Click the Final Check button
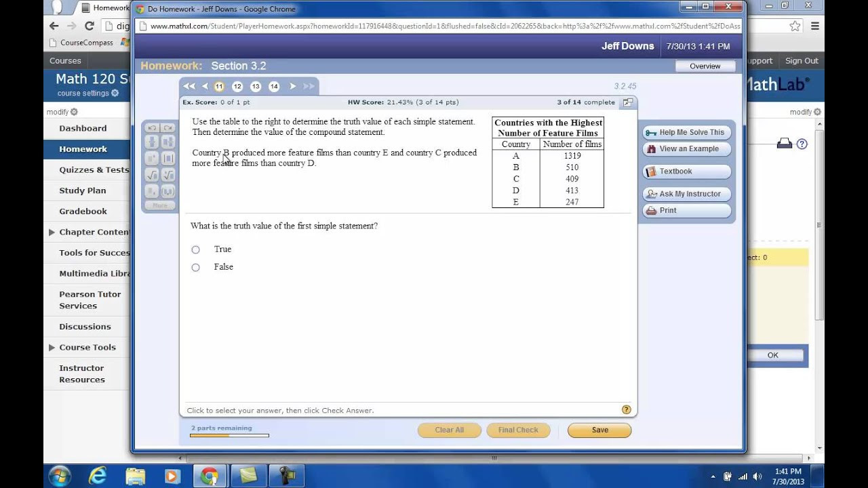Viewport: 868px width, 488px height. click(518, 430)
